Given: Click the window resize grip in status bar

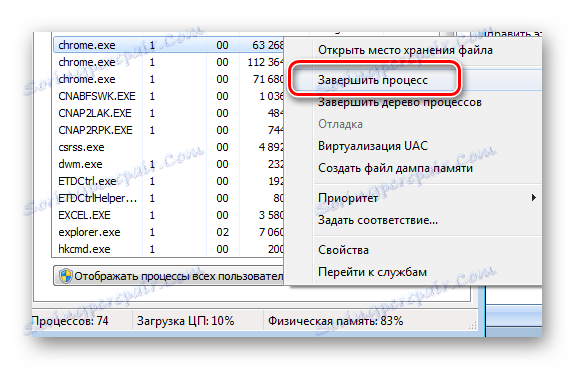Looking at the screenshot, I should click(473, 325).
